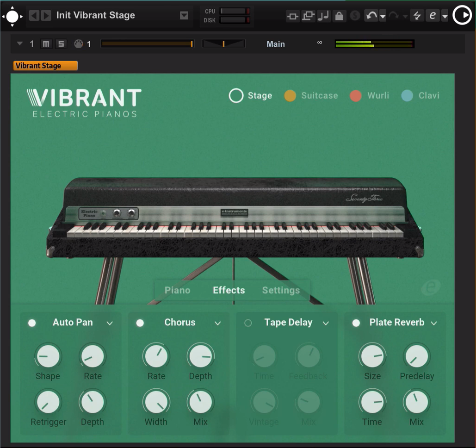476x448 pixels.
Task: Click the redo arrow icon
Action: click(x=394, y=15)
